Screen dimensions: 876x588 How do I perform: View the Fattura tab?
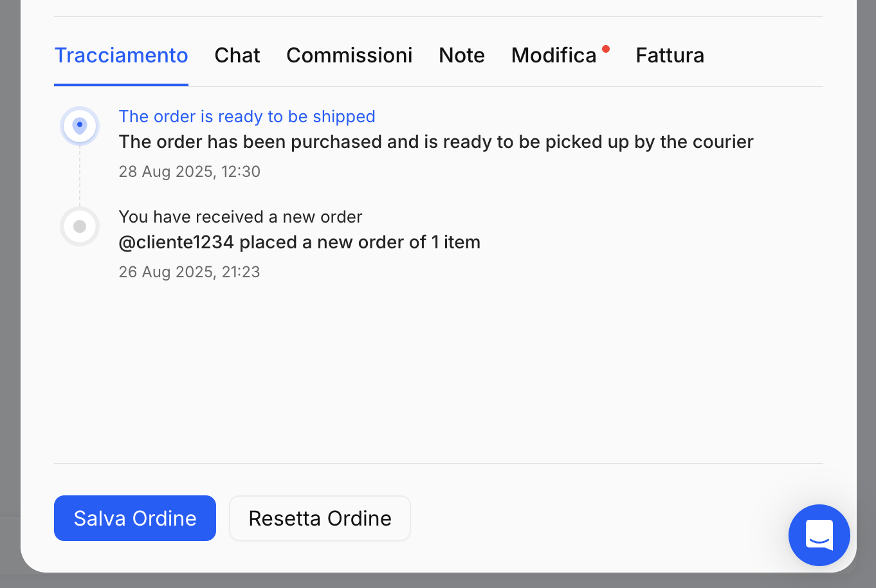click(x=670, y=55)
